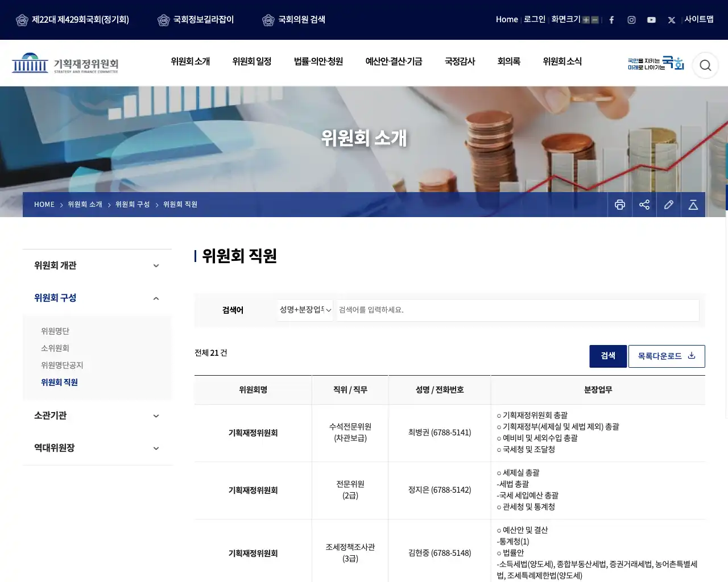
Task: Click the share icon in breadcrumb bar
Action: coord(644,205)
